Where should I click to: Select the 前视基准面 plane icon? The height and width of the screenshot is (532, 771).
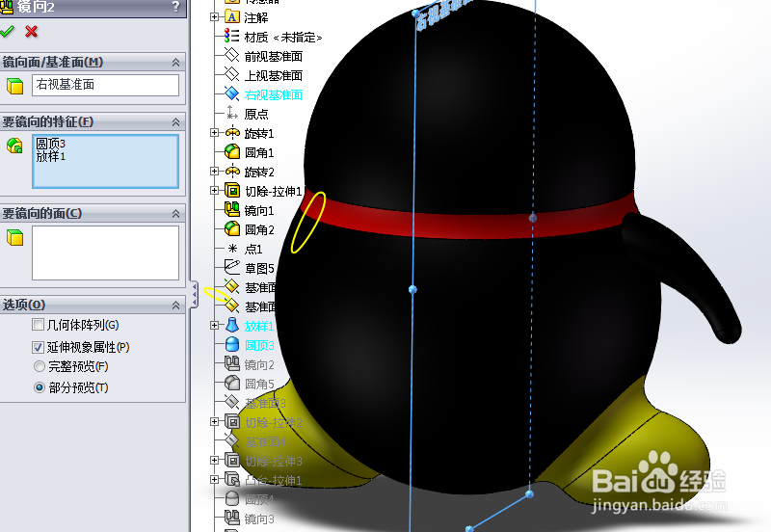pos(232,56)
